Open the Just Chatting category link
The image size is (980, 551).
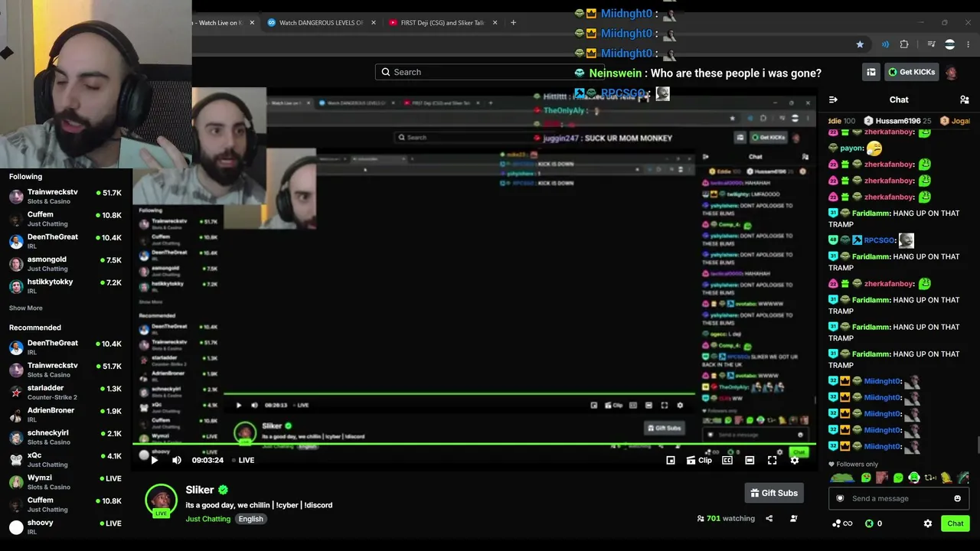click(207, 519)
